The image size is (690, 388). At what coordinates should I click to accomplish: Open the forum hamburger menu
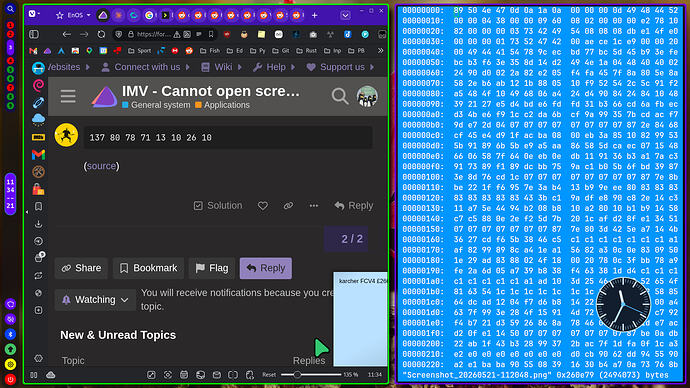coord(68,96)
